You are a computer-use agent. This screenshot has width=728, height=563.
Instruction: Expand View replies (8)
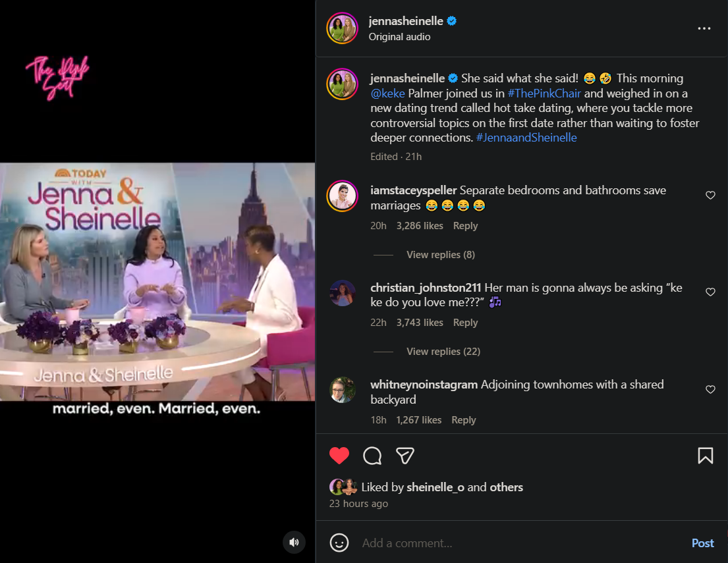coord(440,255)
